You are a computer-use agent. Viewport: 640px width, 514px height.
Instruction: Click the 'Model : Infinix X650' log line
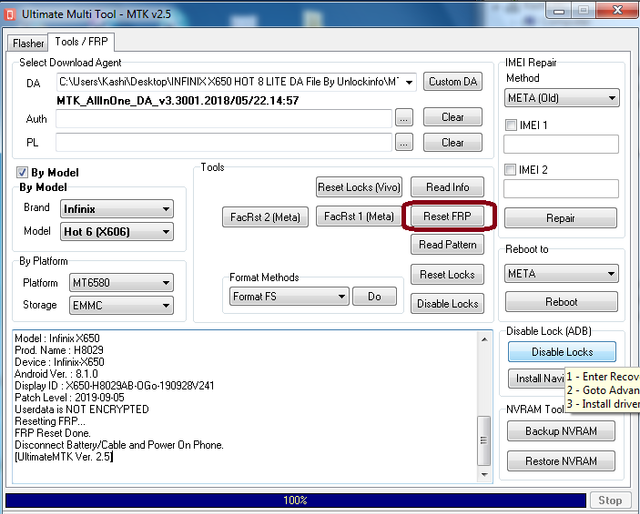click(x=57, y=338)
